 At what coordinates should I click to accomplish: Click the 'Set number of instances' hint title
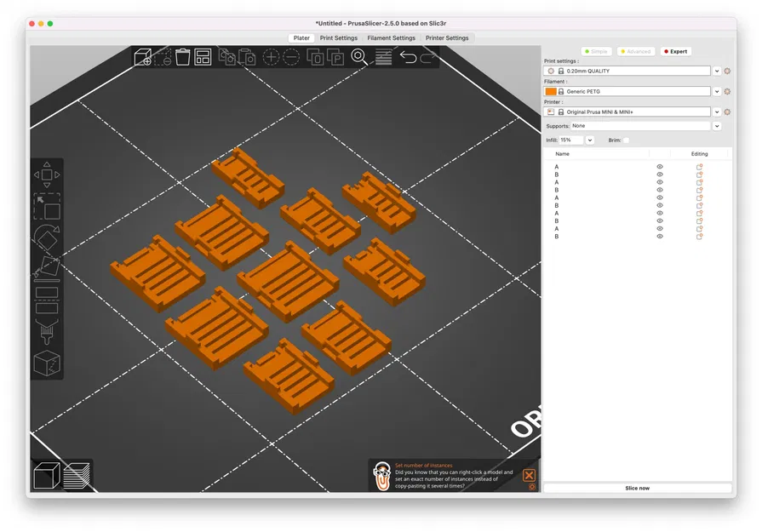423,466
